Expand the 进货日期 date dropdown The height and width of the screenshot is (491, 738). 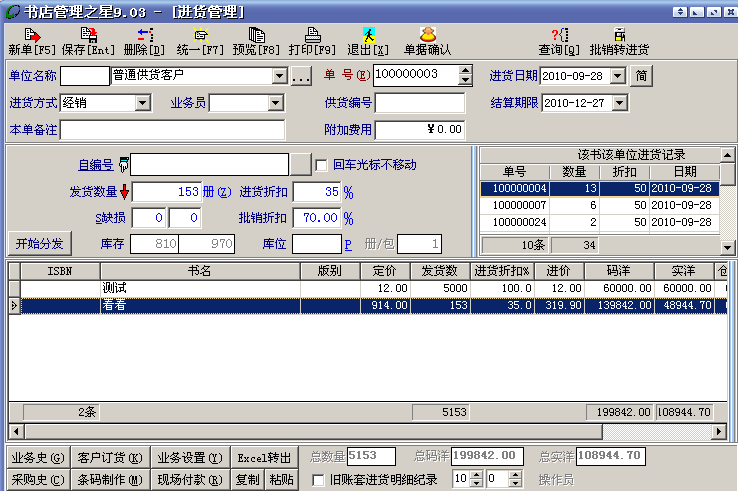click(618, 76)
